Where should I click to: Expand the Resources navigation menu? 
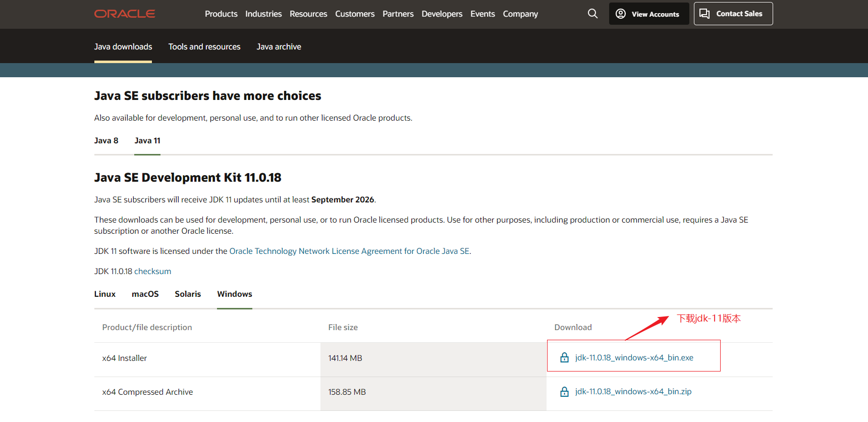click(308, 14)
